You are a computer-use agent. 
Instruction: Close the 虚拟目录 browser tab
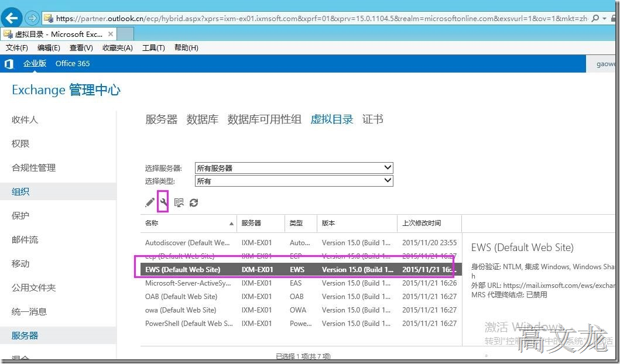[110, 34]
